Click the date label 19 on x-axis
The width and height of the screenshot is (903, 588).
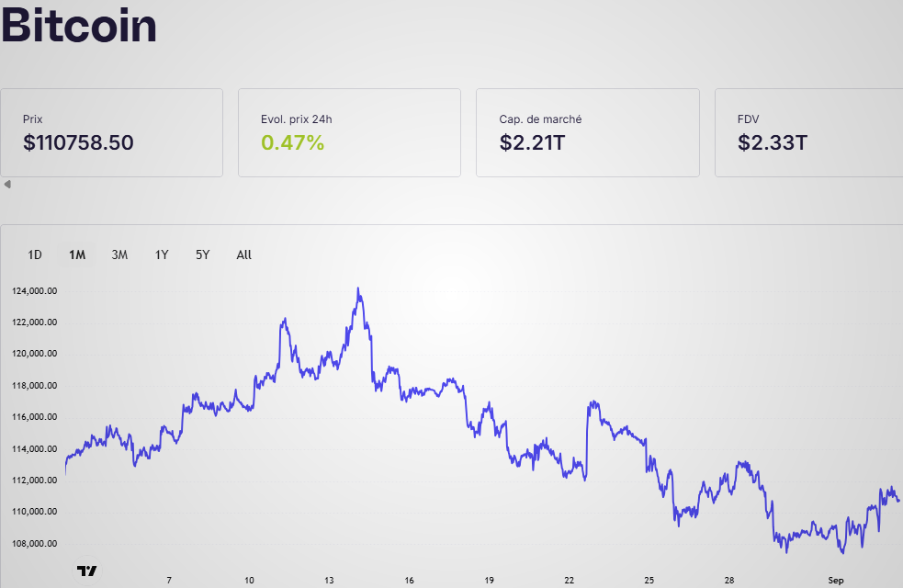(x=489, y=580)
